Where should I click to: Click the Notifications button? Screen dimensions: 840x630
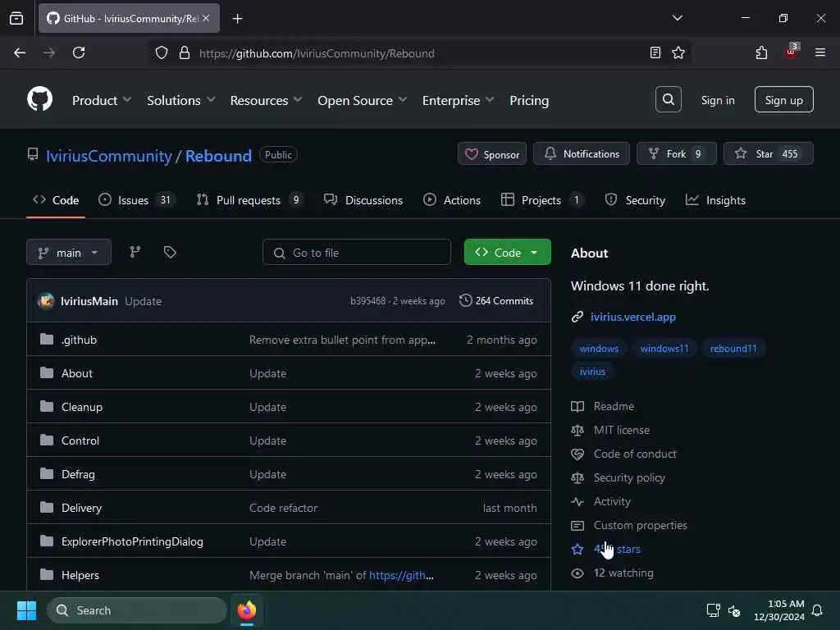(x=582, y=153)
